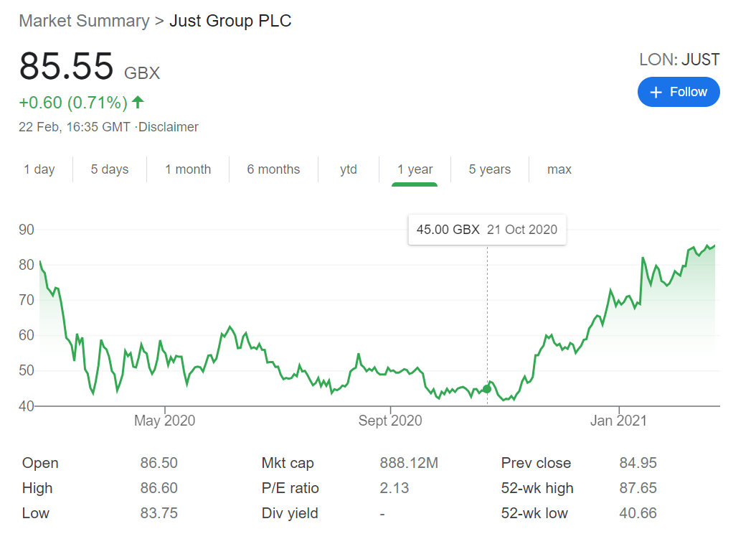This screenshot has height=539, width=756.
Task: Select the 21 Oct 2020 chart marker
Action: 486,388
